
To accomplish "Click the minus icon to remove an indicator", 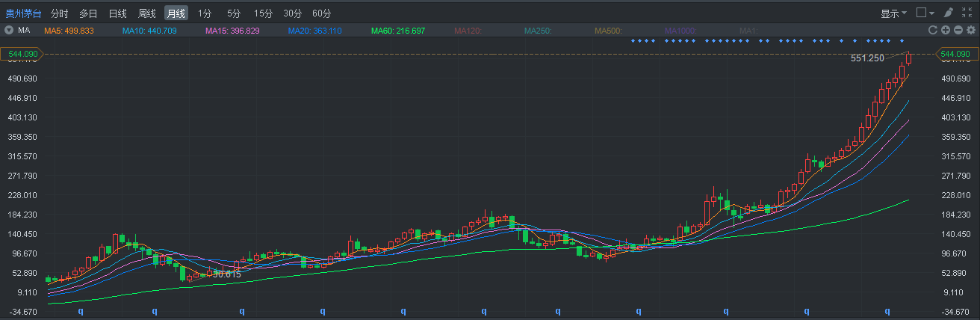I will pyautogui.click(x=958, y=31).
